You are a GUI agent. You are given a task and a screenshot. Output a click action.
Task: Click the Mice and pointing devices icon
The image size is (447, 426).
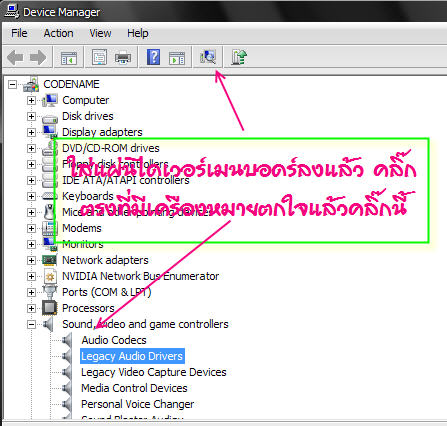49,212
